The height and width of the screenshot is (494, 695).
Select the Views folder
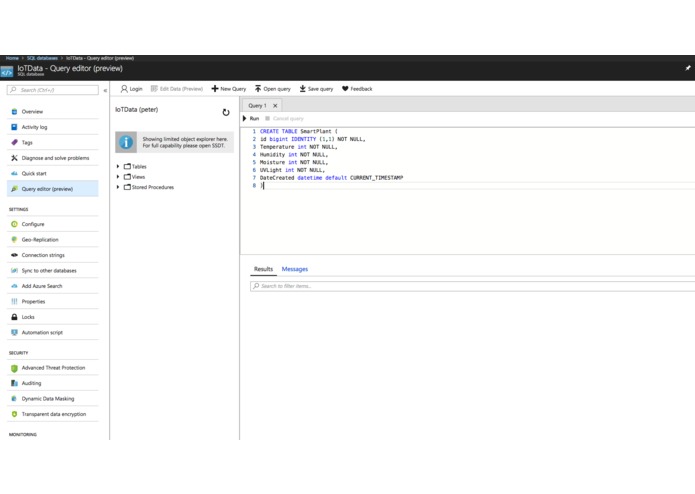coord(135,177)
